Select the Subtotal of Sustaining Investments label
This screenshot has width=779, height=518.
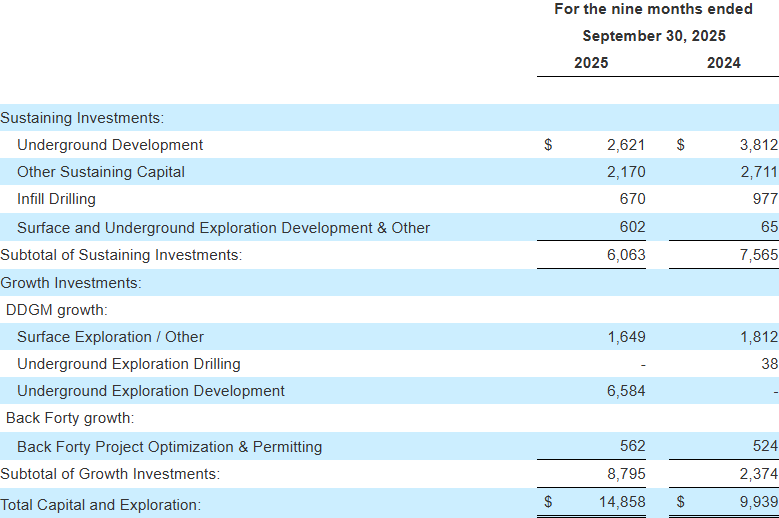(x=121, y=255)
